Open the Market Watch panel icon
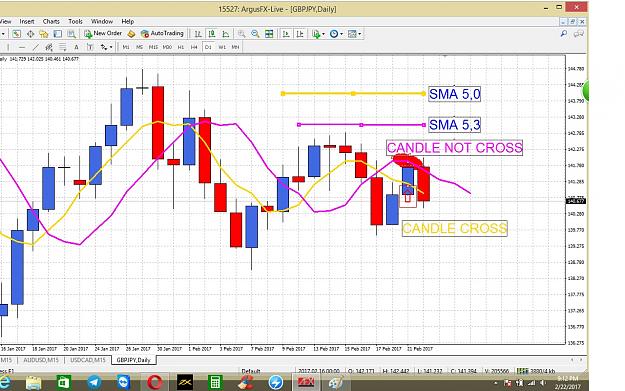The image size is (625, 391). point(16,34)
